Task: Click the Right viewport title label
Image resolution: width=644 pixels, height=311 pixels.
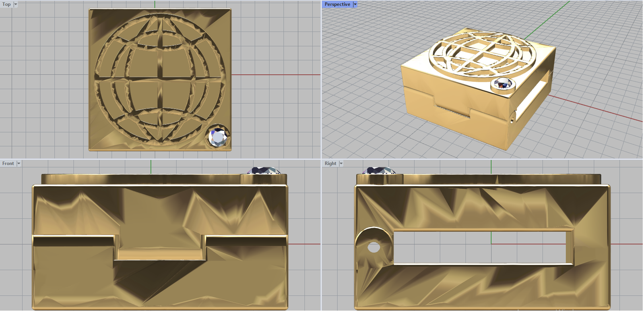Action: 330,164
